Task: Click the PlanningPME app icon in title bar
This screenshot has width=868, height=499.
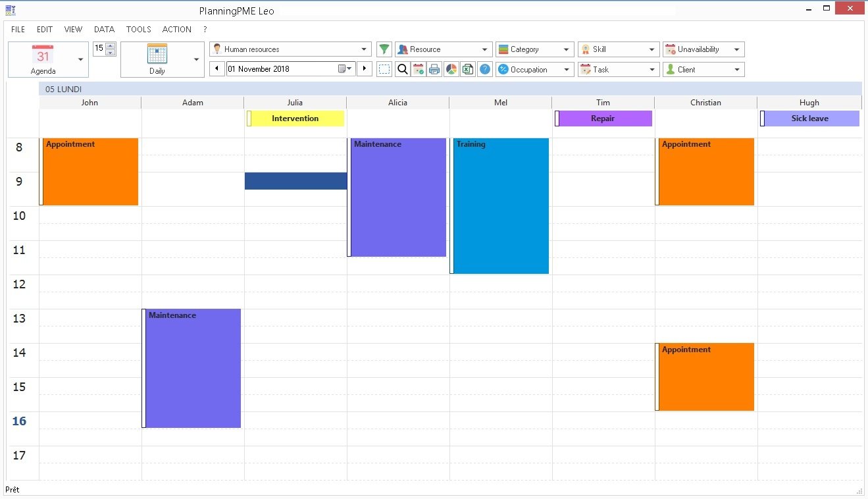Action: click(10, 9)
